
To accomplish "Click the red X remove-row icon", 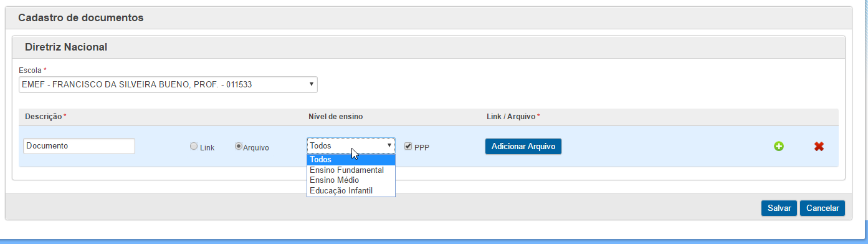I will (x=819, y=146).
